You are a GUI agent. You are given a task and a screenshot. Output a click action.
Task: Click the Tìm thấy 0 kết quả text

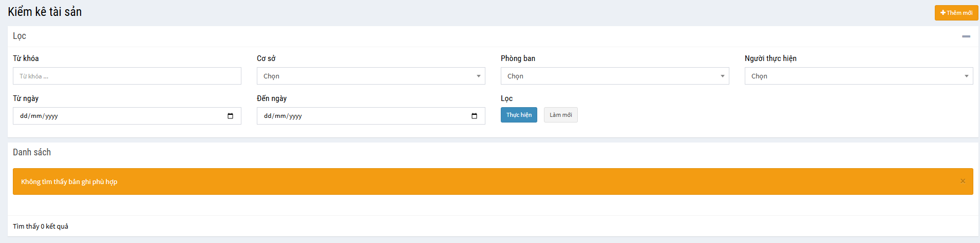click(x=41, y=226)
